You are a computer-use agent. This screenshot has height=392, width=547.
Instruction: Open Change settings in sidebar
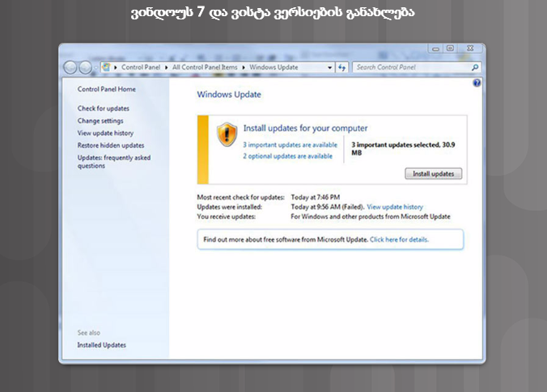[100, 120]
